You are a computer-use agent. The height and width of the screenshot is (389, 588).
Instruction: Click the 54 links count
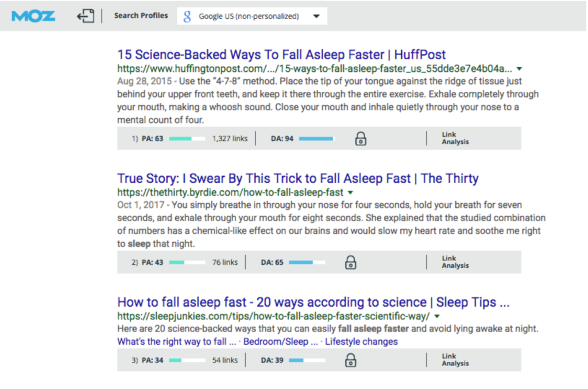[225, 360]
